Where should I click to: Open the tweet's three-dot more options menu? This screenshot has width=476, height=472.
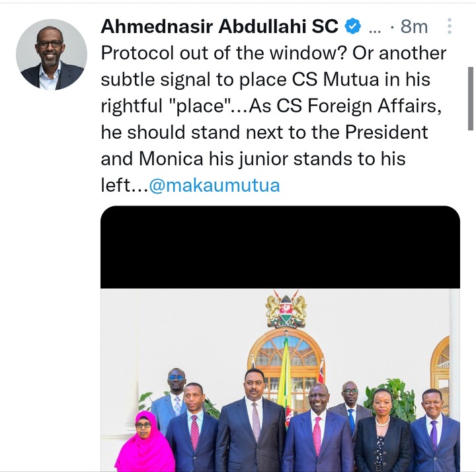[450, 26]
